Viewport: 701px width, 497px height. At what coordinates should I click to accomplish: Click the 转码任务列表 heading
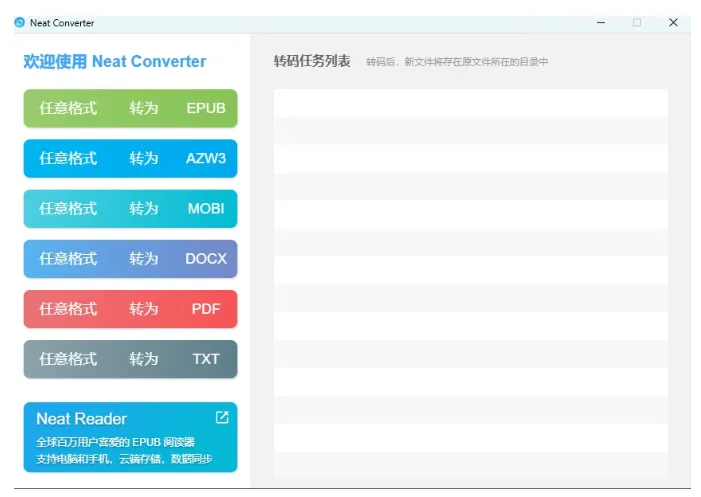tap(312, 61)
